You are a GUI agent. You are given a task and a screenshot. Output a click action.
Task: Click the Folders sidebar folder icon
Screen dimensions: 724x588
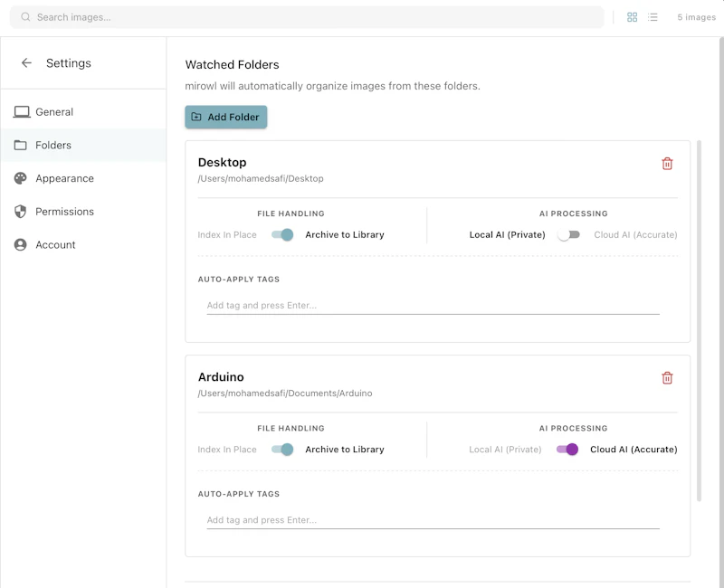(20, 145)
